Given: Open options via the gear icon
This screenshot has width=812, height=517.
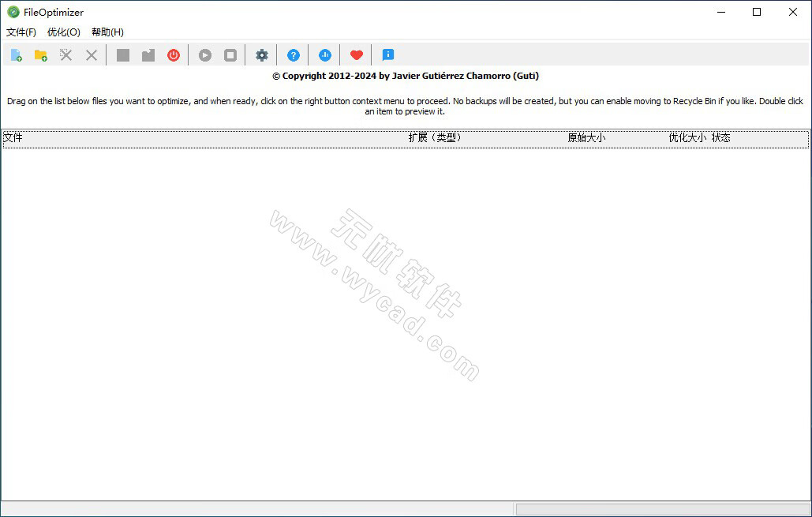Looking at the screenshot, I should point(262,55).
